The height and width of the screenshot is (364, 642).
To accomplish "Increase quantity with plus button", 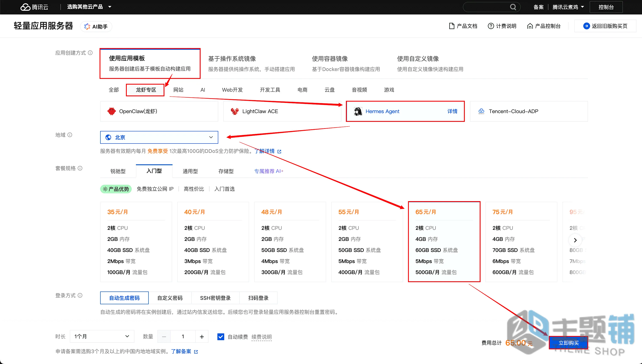I will [202, 337].
